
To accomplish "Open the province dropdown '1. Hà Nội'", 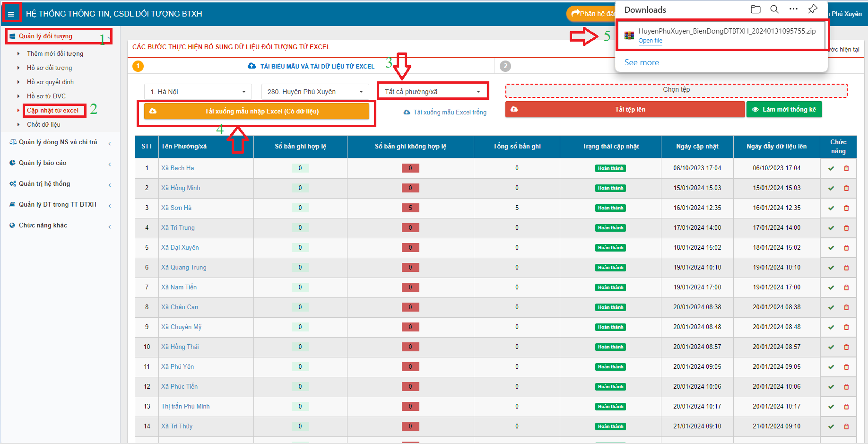I will point(198,92).
